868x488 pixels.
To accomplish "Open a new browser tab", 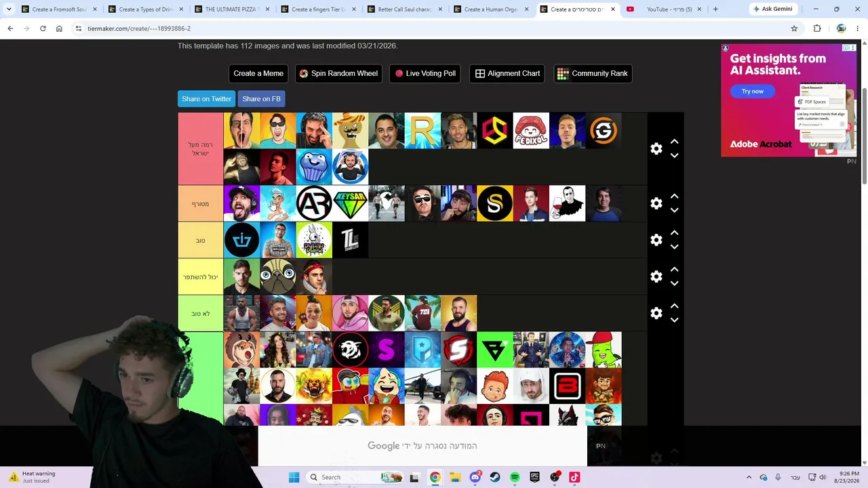I will tap(715, 9).
